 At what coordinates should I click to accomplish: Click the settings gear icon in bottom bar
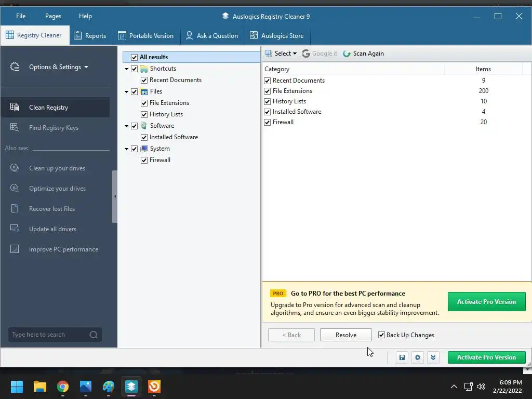point(418,357)
